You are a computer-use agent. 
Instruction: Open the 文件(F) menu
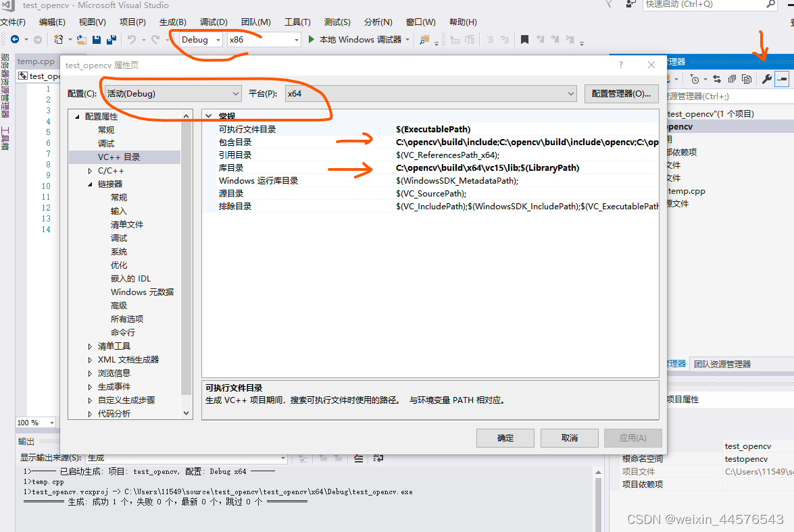(x=13, y=22)
